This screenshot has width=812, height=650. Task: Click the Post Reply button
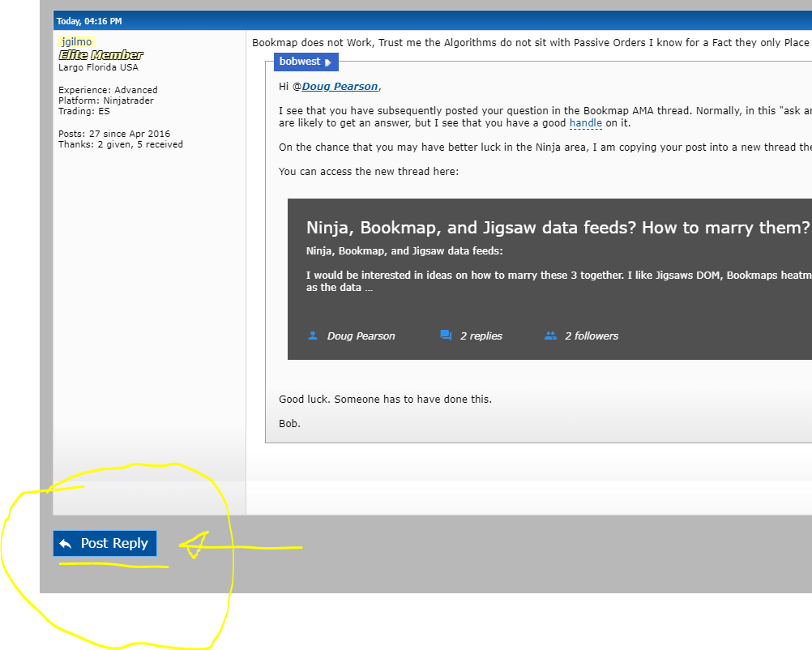[105, 543]
